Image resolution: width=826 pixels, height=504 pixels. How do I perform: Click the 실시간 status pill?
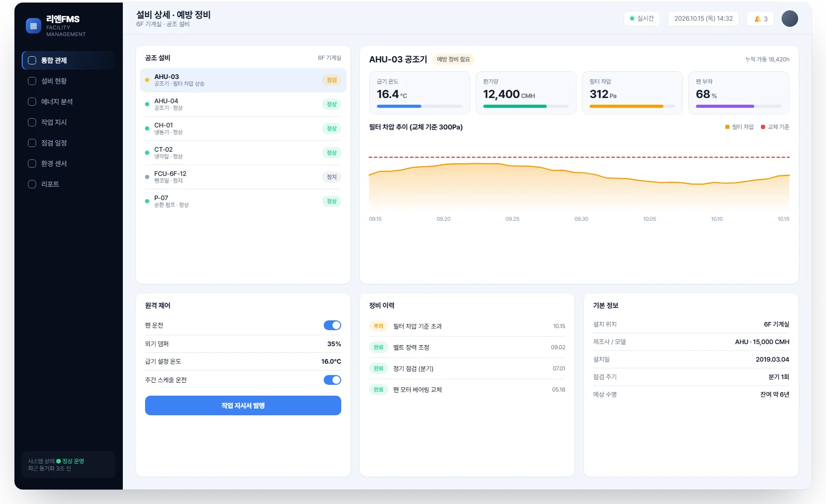pyautogui.click(x=642, y=19)
